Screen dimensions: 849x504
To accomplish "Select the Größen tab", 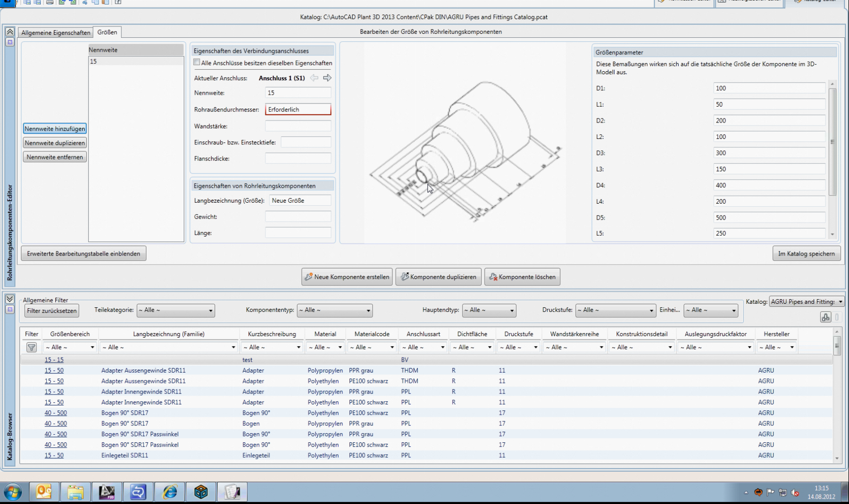I will 107,32.
